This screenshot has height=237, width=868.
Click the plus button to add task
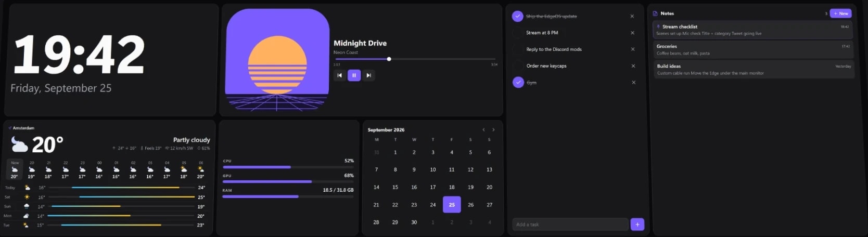click(x=637, y=225)
